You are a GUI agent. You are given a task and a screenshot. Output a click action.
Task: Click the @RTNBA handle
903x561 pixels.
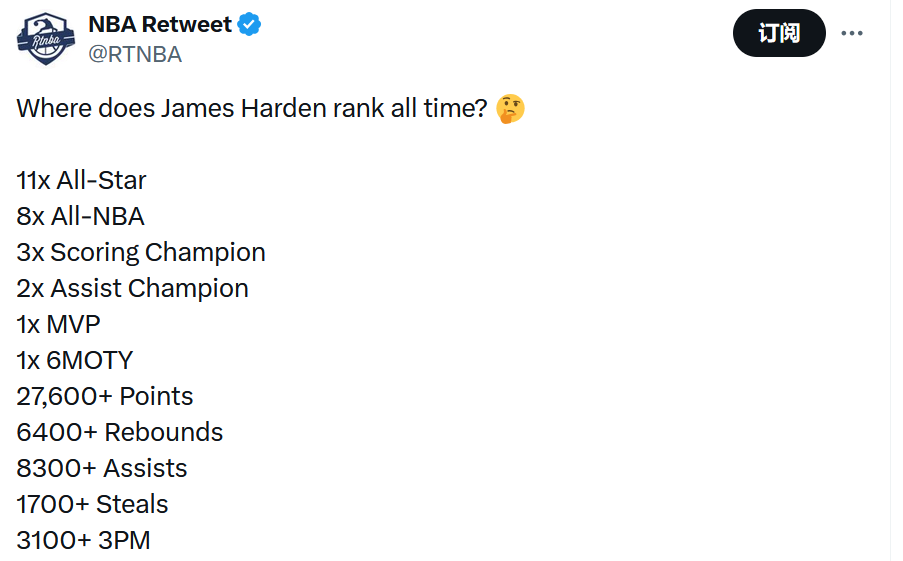pos(135,55)
